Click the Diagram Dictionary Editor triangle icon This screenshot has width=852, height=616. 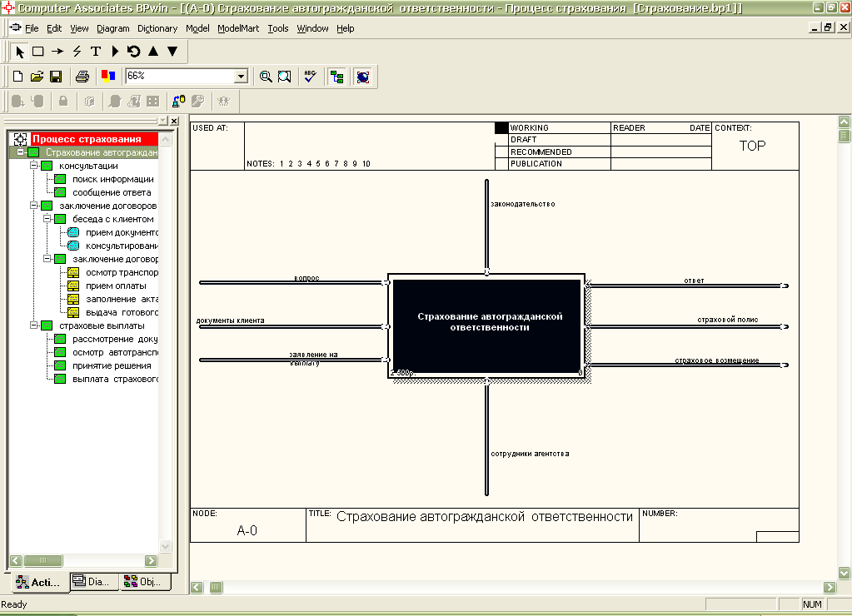click(115, 52)
